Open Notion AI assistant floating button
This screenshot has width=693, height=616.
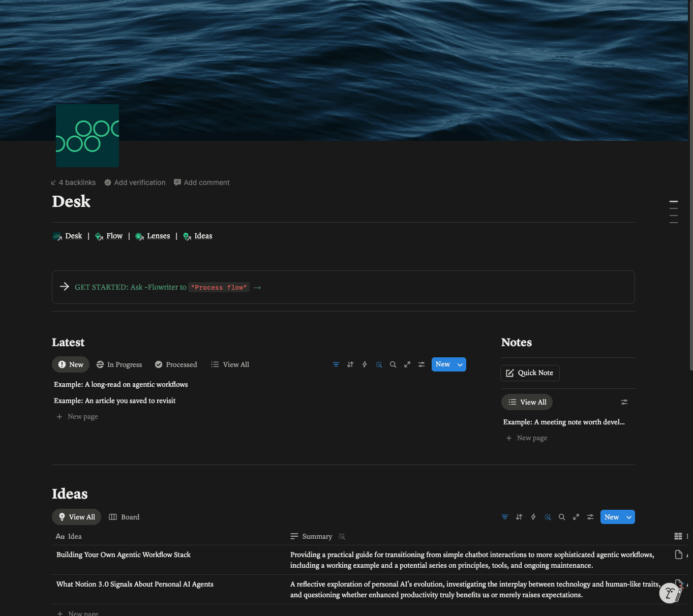tap(671, 593)
